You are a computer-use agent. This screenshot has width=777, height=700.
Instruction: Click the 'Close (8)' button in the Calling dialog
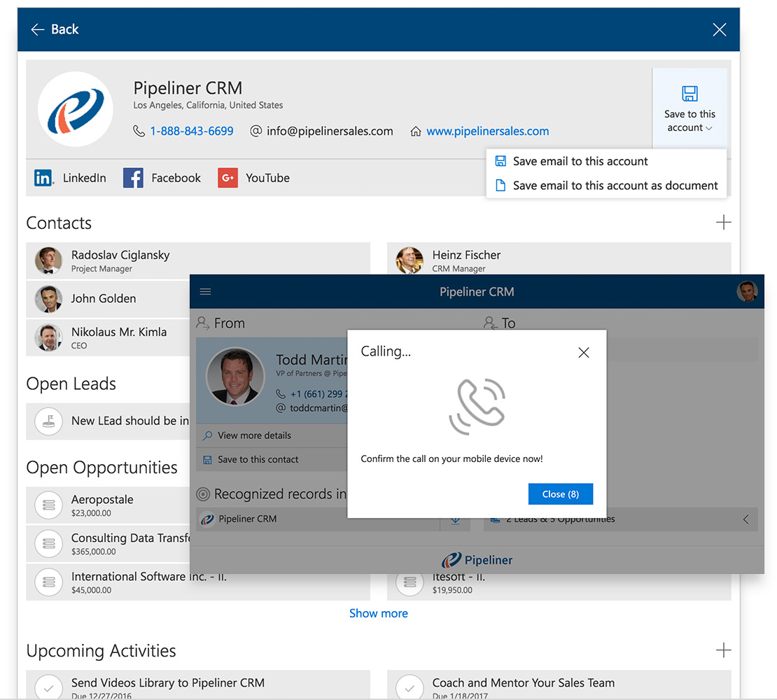tap(561, 493)
